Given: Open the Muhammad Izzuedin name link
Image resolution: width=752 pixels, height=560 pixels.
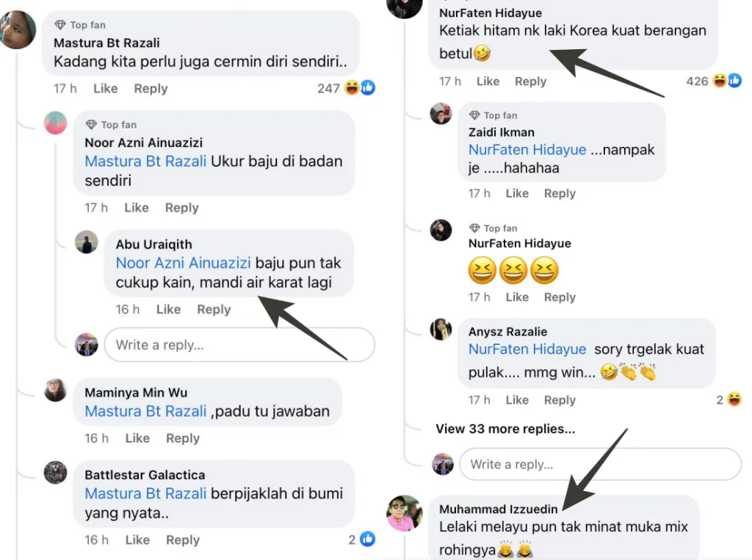Looking at the screenshot, I should tap(498, 509).
